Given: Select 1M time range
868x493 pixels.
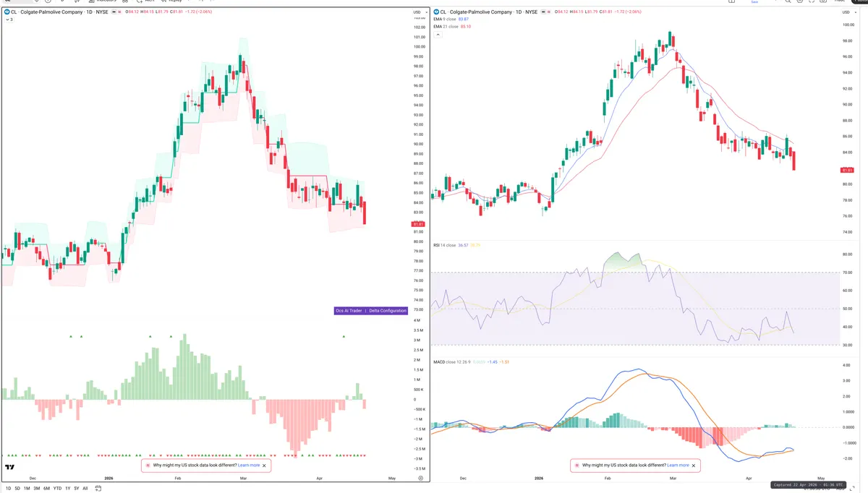Looking at the screenshot, I should click(27, 489).
